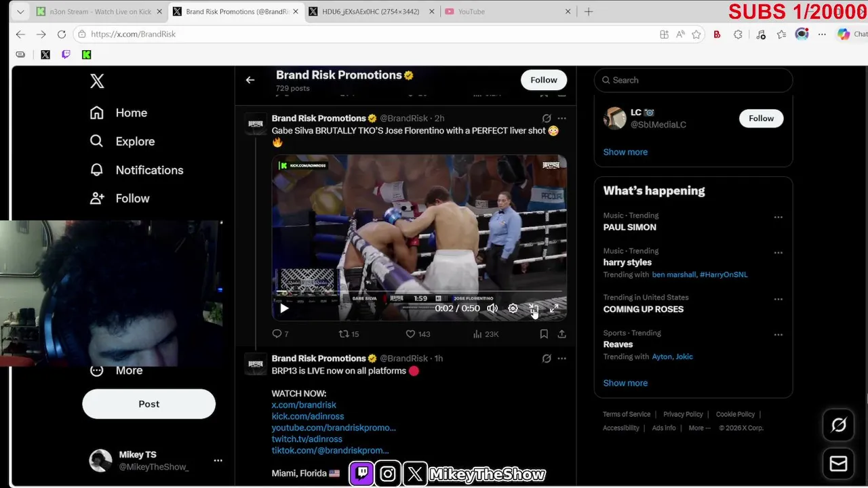Viewport: 868px width, 488px height.
Task: Open browser extensions puzzle icon
Action: [x=738, y=35]
